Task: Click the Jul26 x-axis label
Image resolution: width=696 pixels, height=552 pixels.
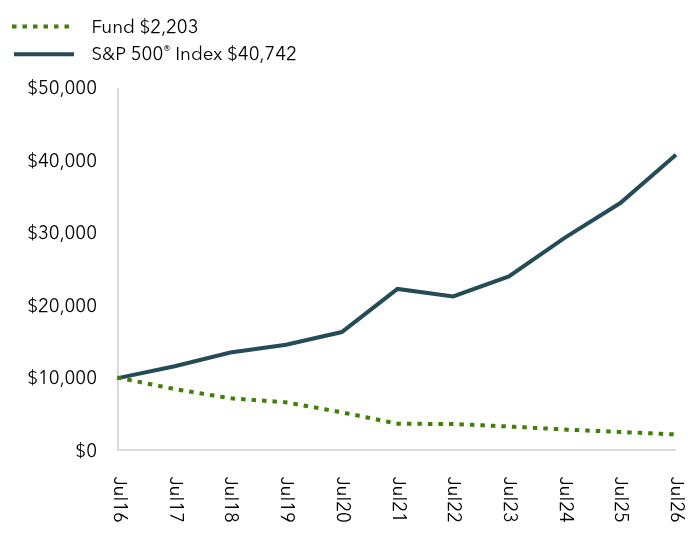Action: pos(677,499)
